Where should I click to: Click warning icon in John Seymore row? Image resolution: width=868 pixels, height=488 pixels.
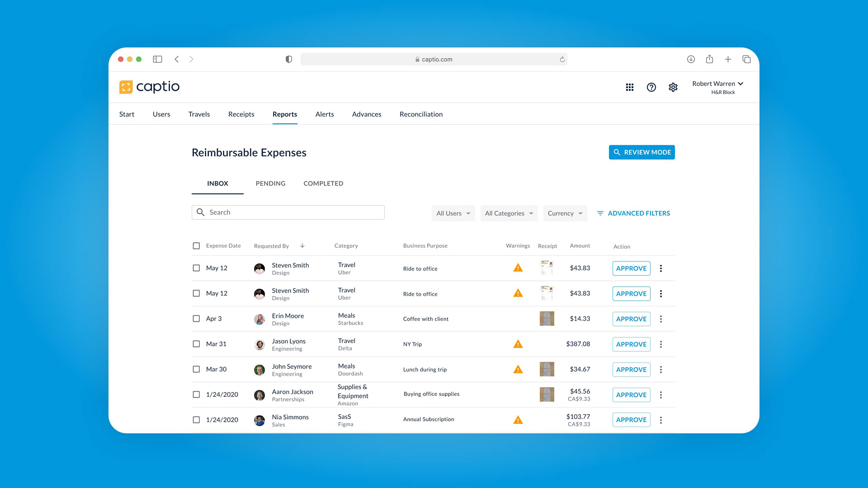click(518, 369)
